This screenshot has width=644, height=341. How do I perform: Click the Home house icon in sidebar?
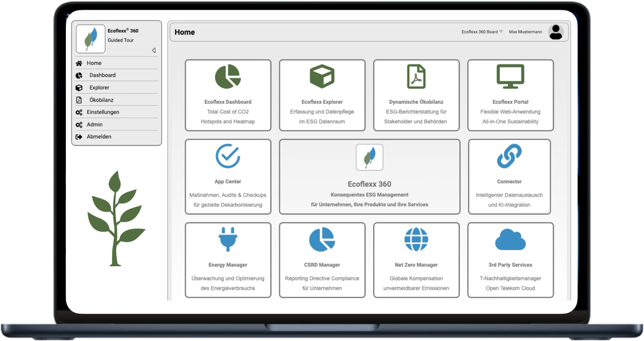pos(79,63)
